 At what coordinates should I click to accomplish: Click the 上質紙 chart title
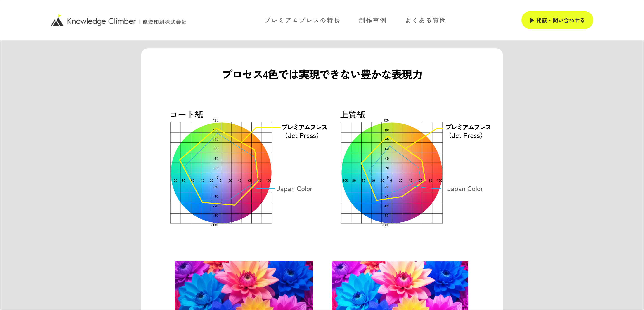(x=353, y=115)
